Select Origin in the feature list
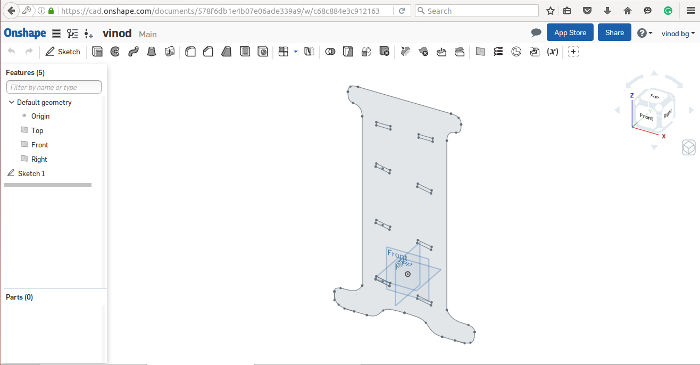This screenshot has height=365, width=700. (40, 116)
